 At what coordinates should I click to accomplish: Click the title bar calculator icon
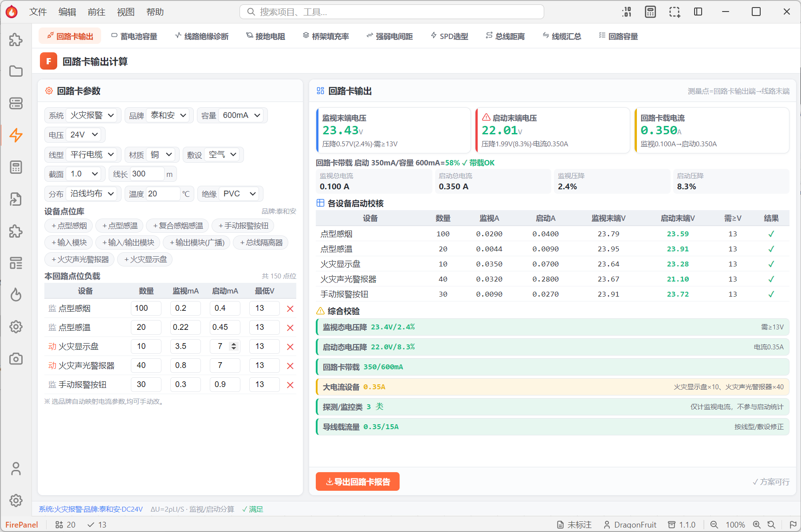point(650,12)
